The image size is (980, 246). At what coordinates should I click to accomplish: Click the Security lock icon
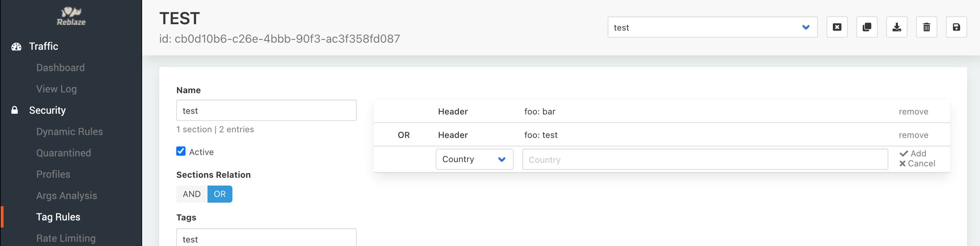point(14,110)
